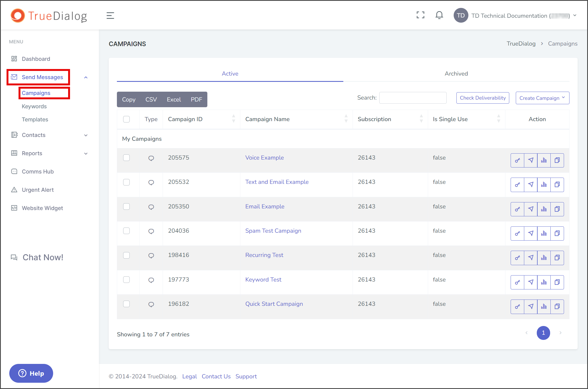Open the notifications bell
Screen dimensions: 588x389
(x=439, y=15)
